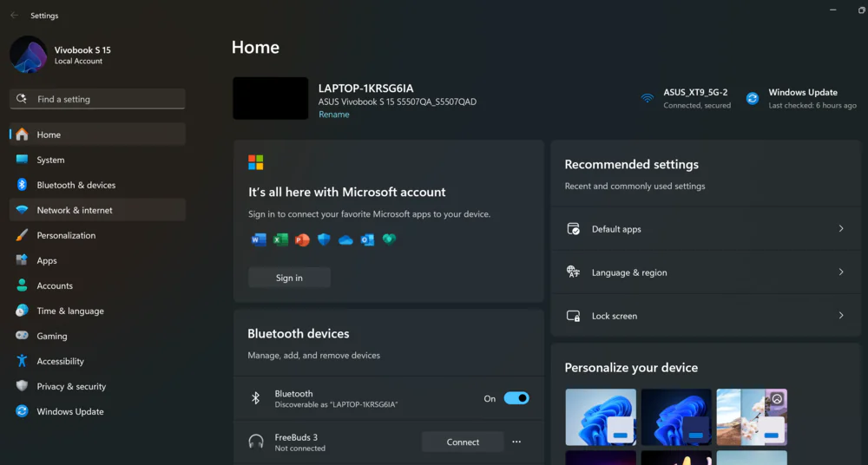Click the Network & internet Wi-Fi icon
This screenshot has height=465, width=868.
(23, 210)
